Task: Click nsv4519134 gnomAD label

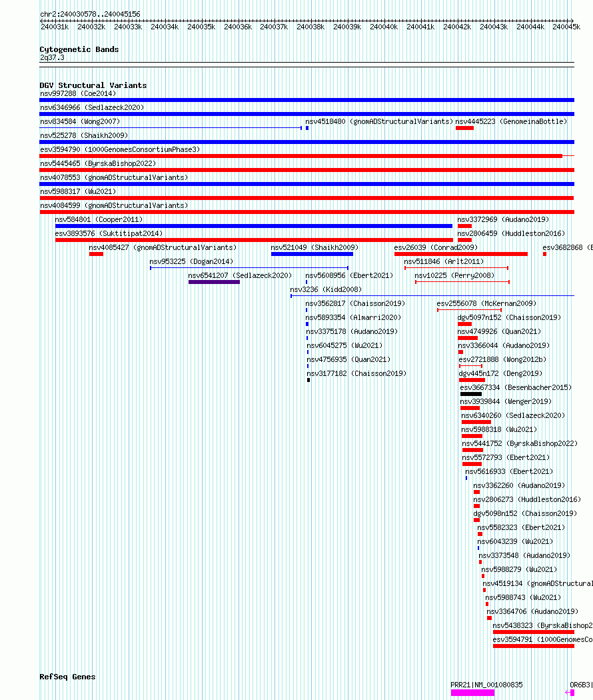Action: coord(538,583)
